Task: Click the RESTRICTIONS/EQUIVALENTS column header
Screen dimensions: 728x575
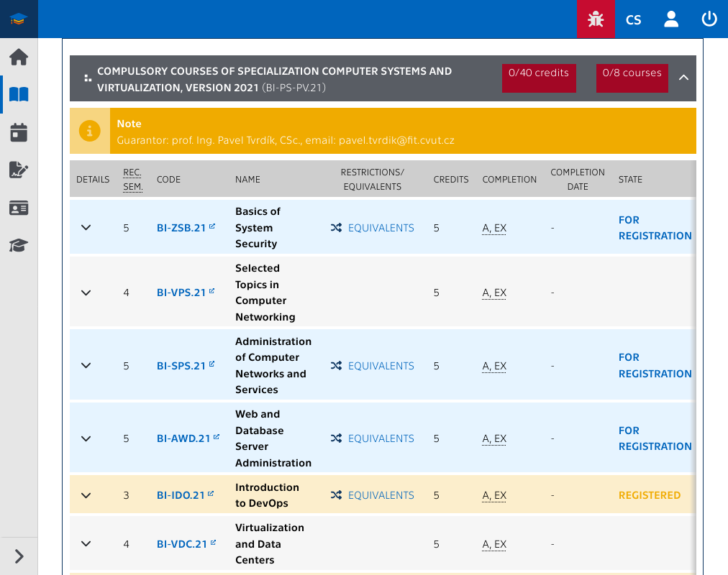Action: 373,180
